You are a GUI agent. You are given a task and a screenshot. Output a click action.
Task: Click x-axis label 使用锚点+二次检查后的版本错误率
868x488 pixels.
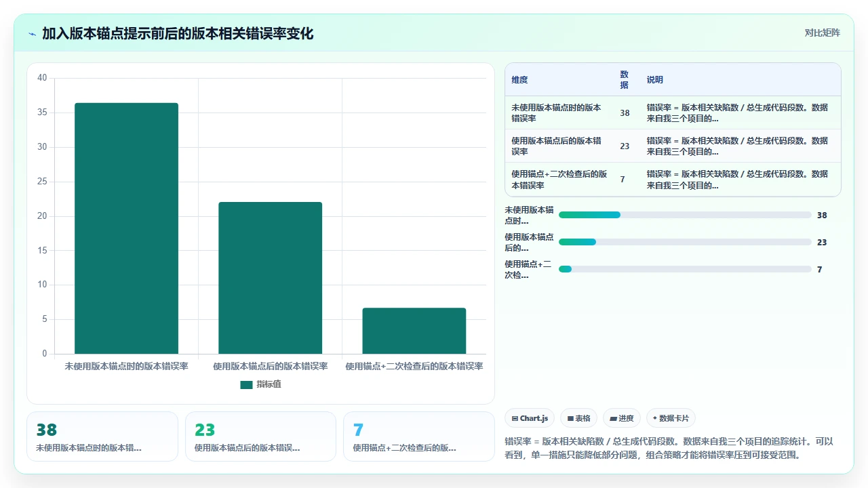414,366
